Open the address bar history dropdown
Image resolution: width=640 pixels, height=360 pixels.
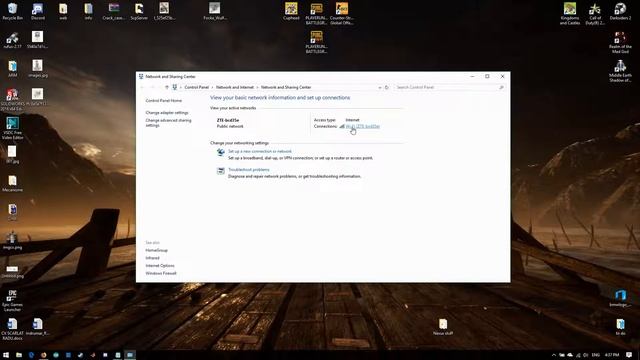tap(380, 87)
